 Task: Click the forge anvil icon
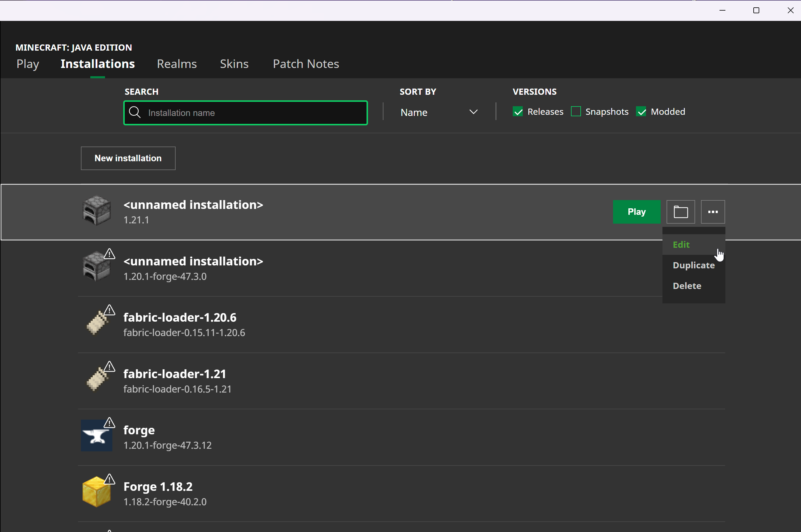point(97,435)
